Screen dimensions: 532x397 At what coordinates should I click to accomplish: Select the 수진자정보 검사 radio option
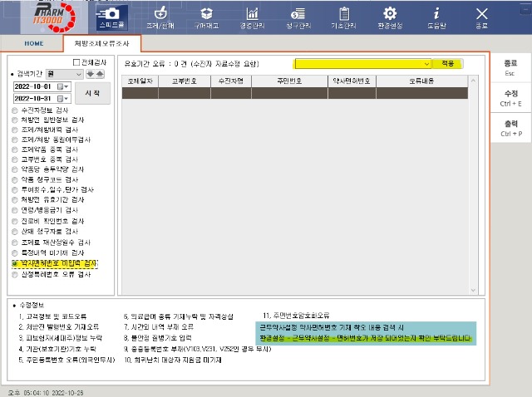pos(15,110)
